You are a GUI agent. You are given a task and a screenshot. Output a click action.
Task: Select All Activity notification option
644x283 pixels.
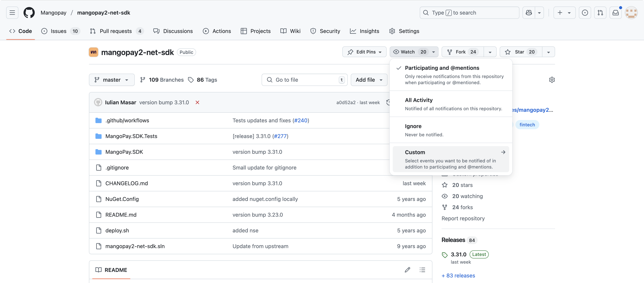(451, 104)
